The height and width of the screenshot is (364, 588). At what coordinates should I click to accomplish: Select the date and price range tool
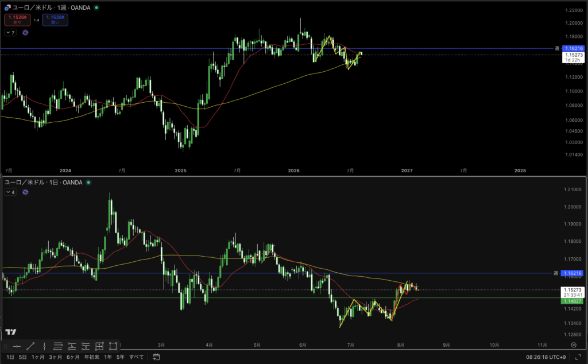point(99,346)
